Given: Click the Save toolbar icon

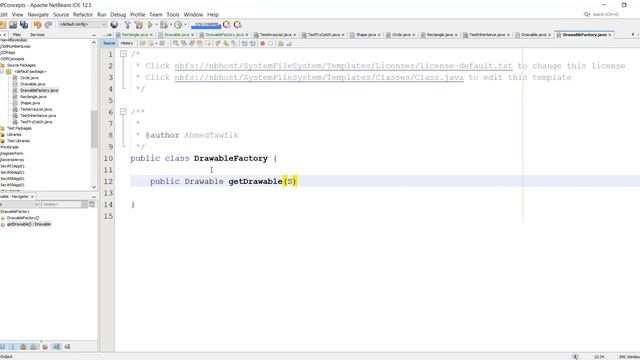Looking at the screenshot, I should (13, 25).
